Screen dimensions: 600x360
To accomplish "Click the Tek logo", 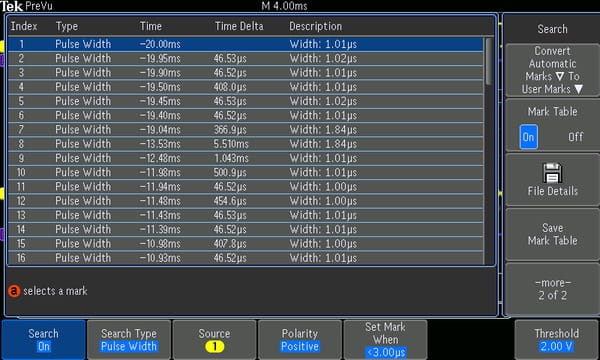I will tap(11, 6).
